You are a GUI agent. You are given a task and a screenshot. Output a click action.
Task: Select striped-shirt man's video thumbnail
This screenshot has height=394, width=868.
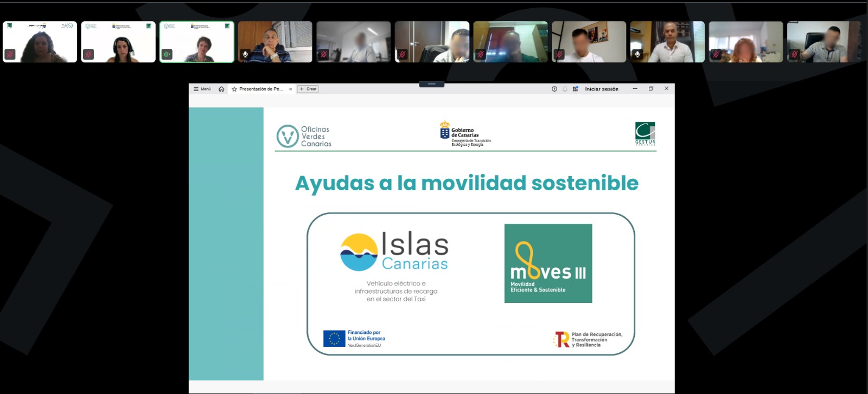coord(275,42)
